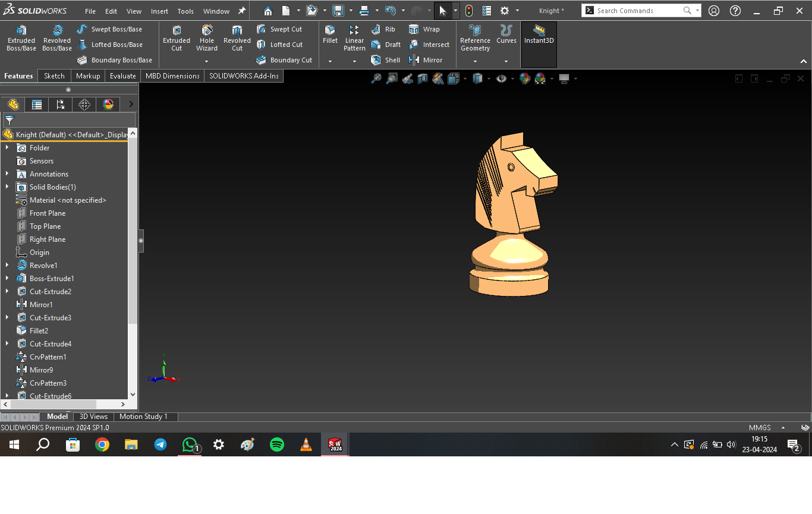This screenshot has height=514, width=812.
Task: Open Spotify from the taskbar
Action: click(x=277, y=444)
